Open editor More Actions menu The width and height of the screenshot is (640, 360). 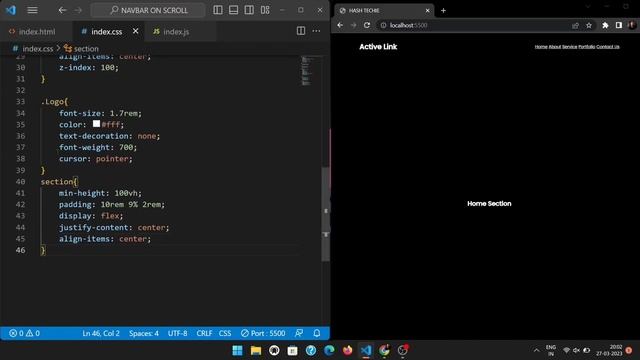pyautogui.click(x=316, y=31)
